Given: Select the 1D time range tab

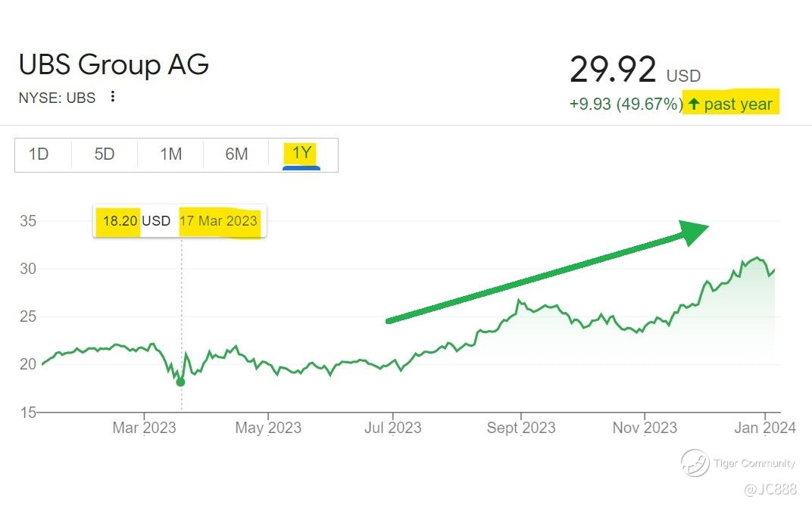Looking at the screenshot, I should click(39, 154).
